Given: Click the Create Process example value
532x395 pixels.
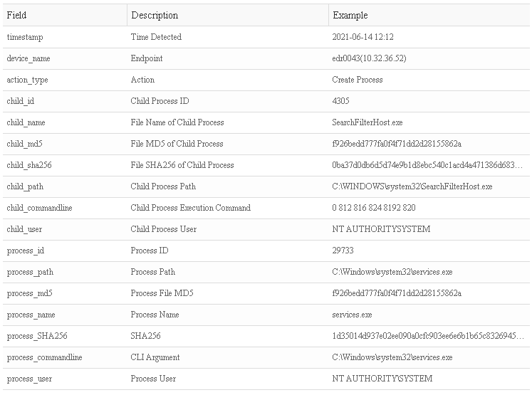Looking at the screenshot, I should 358,80.
